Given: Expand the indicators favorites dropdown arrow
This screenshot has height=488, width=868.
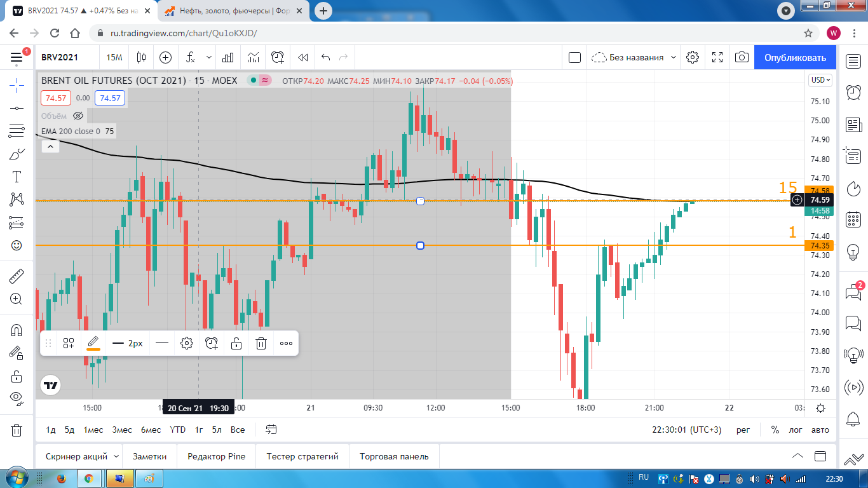Looking at the screenshot, I should coord(209,57).
